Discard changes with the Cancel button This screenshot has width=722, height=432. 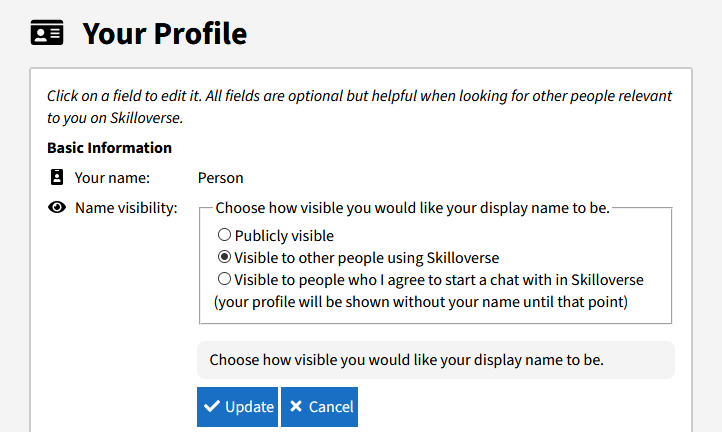pos(320,407)
